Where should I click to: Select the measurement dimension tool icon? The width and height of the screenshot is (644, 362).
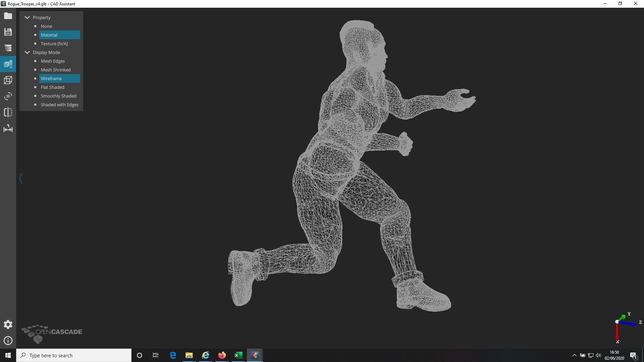click(8, 128)
